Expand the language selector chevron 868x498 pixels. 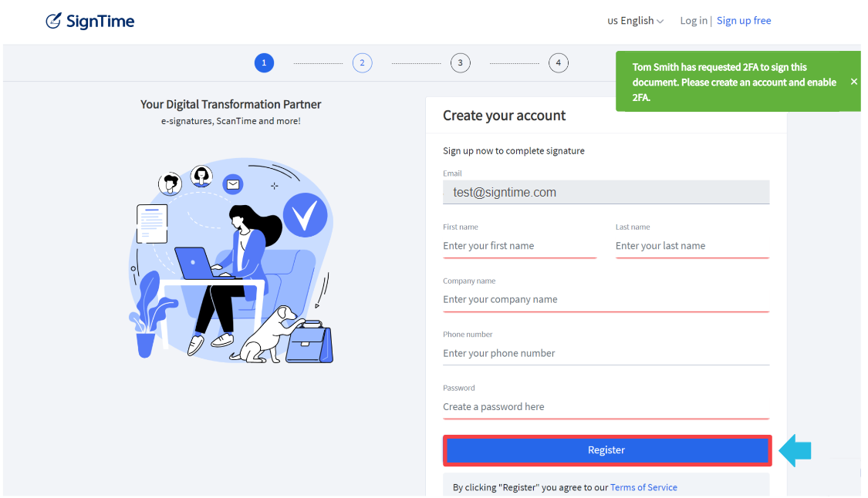pyautogui.click(x=660, y=21)
